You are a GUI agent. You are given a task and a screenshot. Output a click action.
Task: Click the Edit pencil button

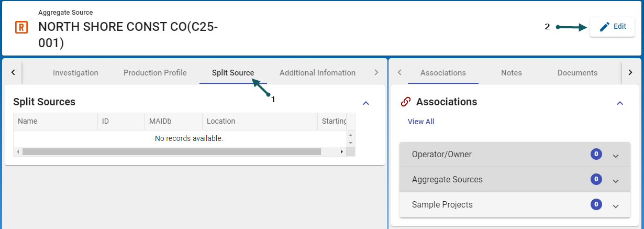click(x=612, y=27)
